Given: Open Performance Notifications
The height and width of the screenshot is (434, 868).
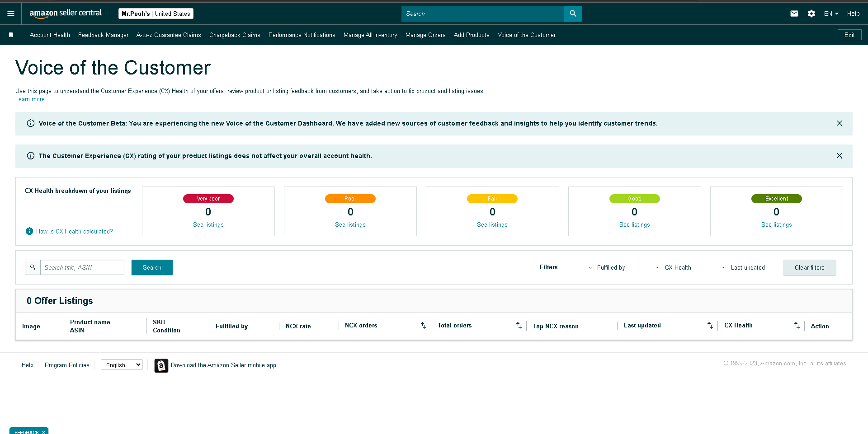Looking at the screenshot, I should [x=302, y=35].
